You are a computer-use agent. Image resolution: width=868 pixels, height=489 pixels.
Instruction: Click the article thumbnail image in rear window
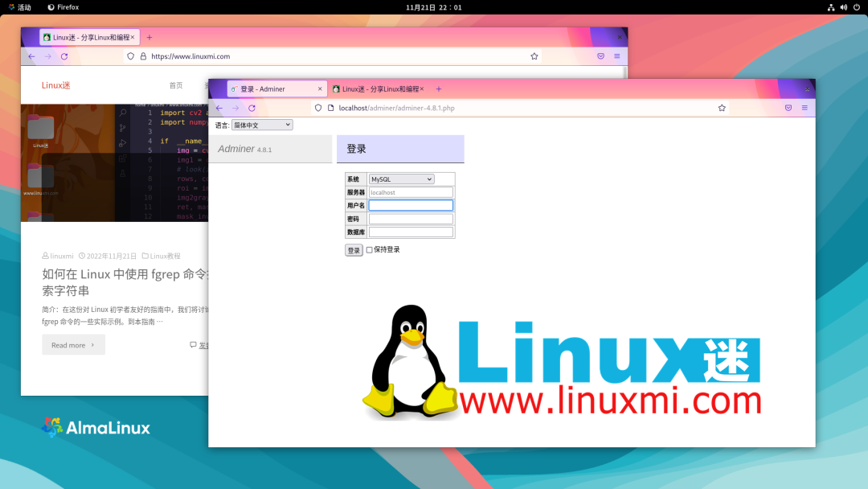(115, 162)
